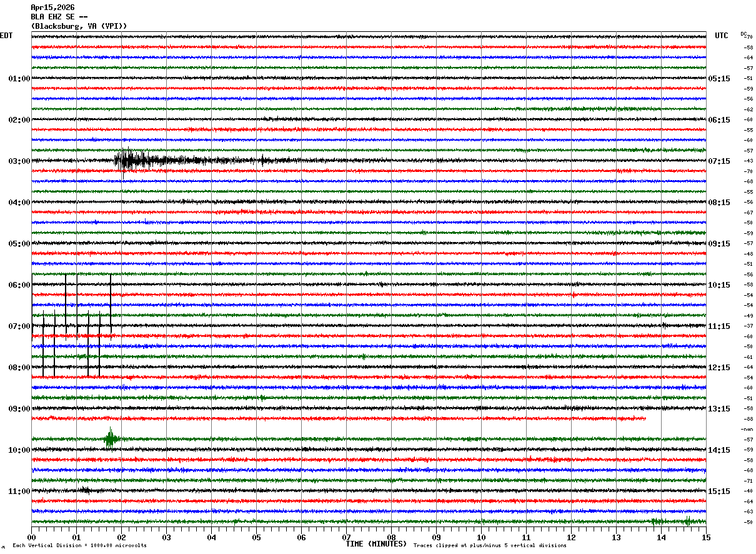The image size is (756, 554).
Task: Click minute "10" on the time axis
Action: [x=481, y=537]
